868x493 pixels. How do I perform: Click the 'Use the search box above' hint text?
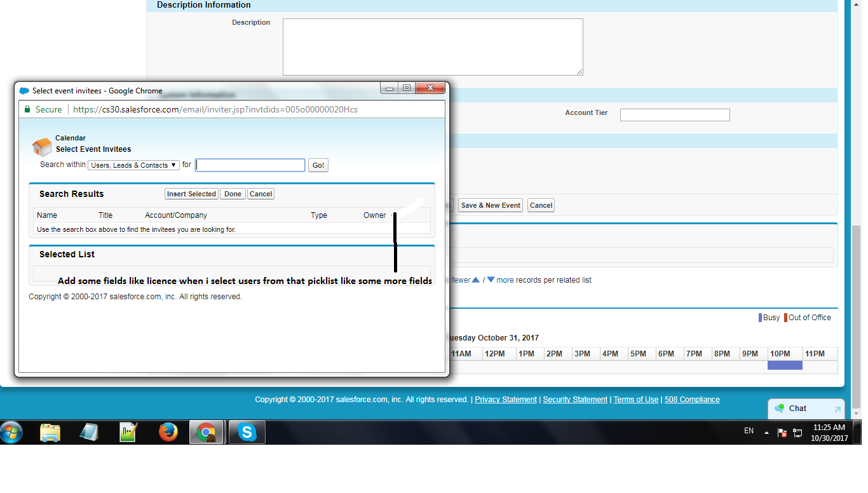tap(137, 229)
